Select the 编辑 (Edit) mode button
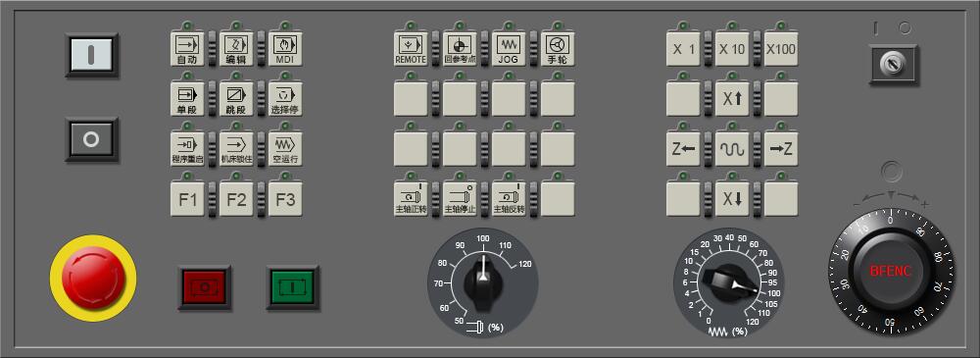 point(236,48)
